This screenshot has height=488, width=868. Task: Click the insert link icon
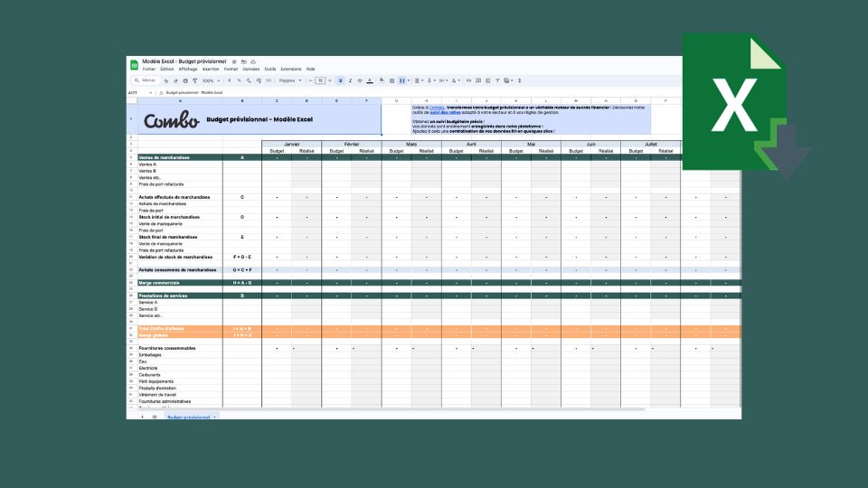(468, 80)
